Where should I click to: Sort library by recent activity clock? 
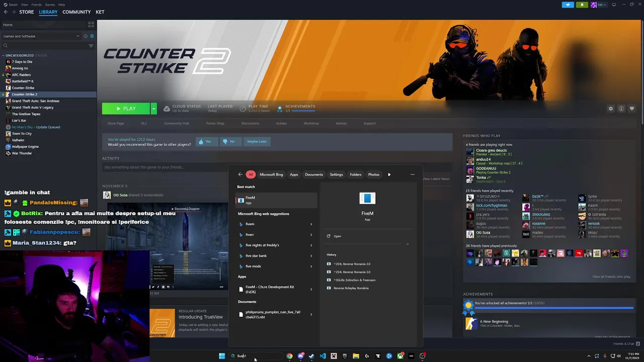click(86, 36)
